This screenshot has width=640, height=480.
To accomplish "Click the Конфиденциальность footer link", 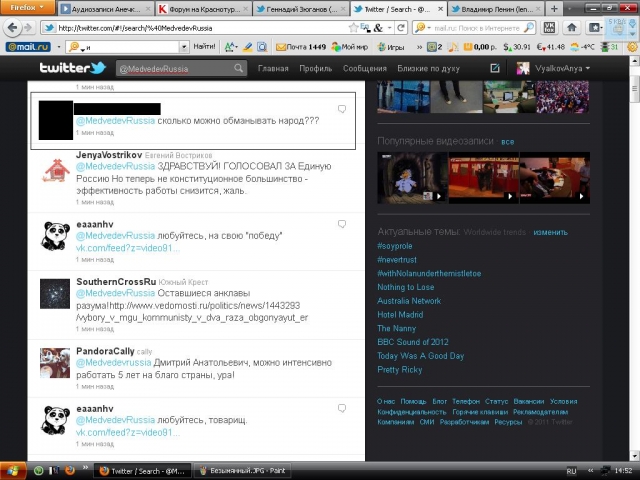I will point(411,412).
